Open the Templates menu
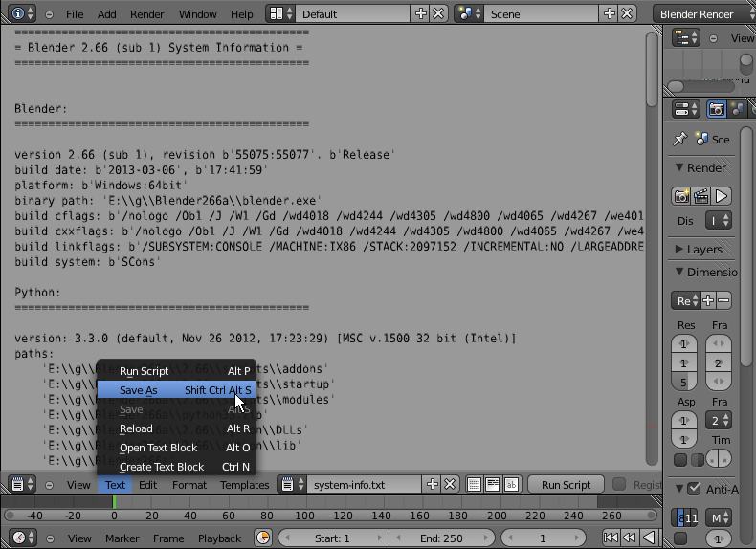This screenshot has width=756, height=549. [x=244, y=485]
